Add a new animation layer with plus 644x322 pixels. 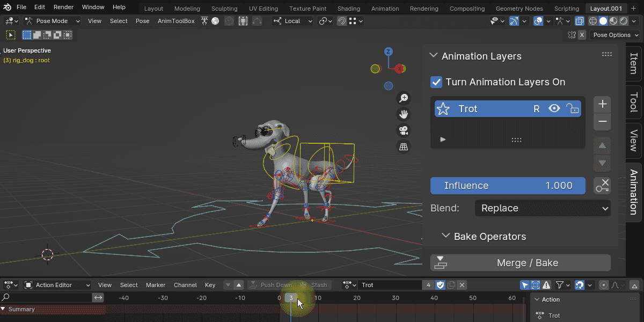click(x=602, y=104)
